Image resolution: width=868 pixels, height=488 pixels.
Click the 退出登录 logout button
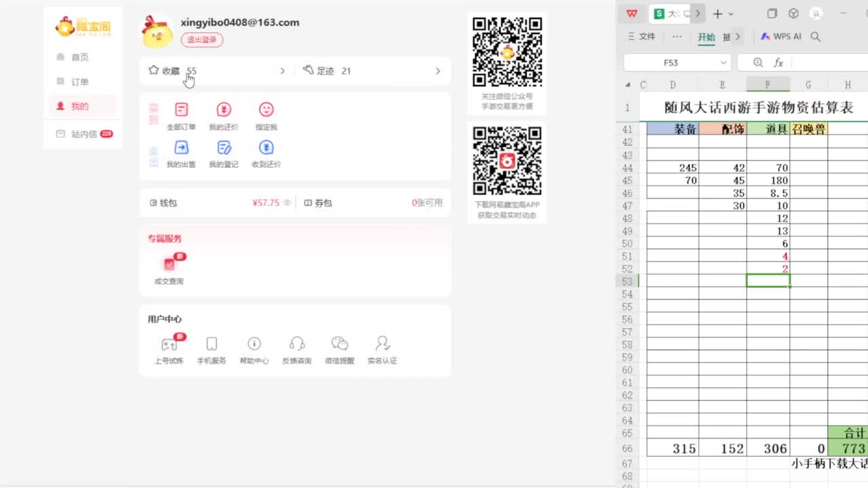pos(201,40)
